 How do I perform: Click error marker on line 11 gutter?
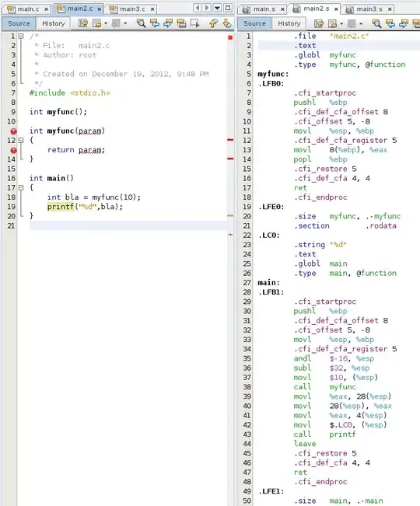pos(13,131)
